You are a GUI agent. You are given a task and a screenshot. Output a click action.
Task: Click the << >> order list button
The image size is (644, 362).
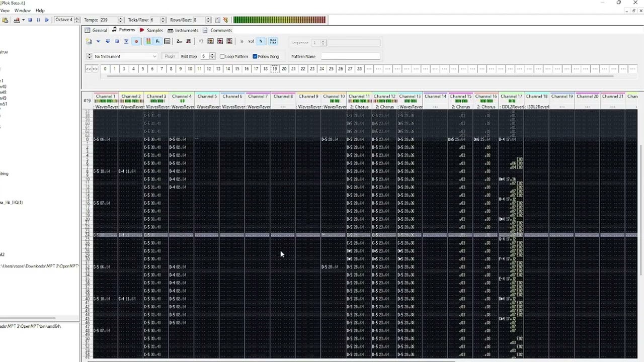pos(92,69)
